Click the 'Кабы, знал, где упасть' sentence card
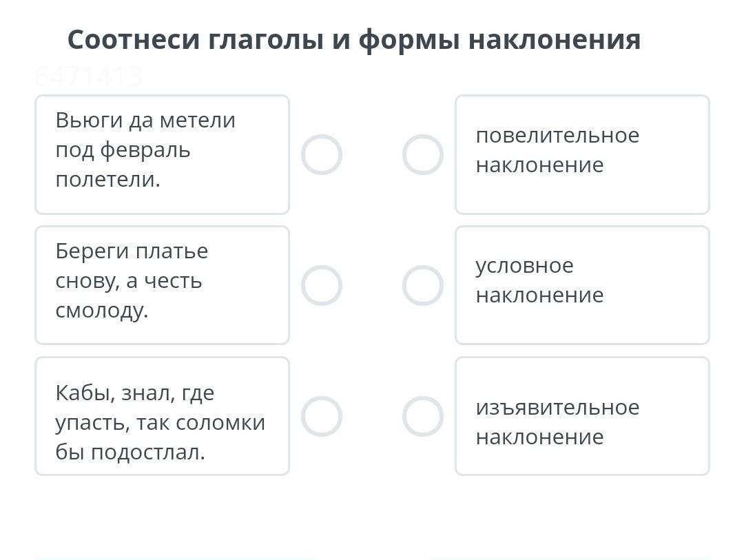 point(162,416)
